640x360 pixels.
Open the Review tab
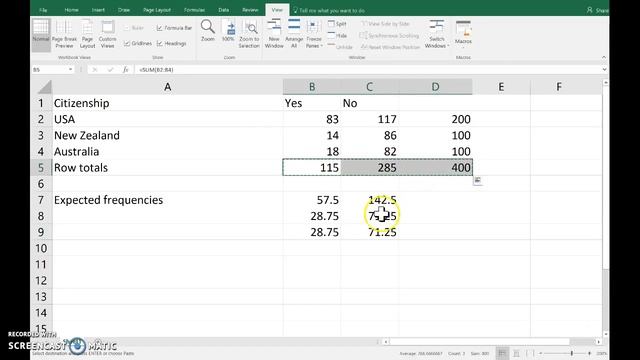click(250, 10)
